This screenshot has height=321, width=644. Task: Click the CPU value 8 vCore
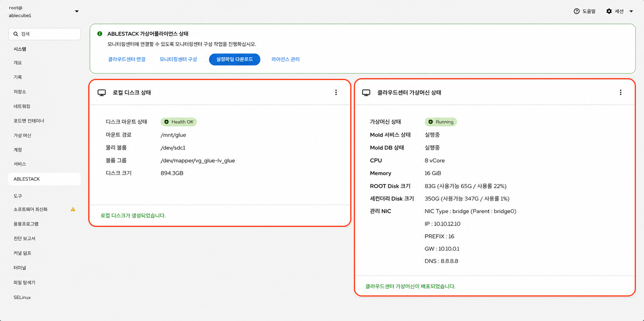(x=435, y=160)
